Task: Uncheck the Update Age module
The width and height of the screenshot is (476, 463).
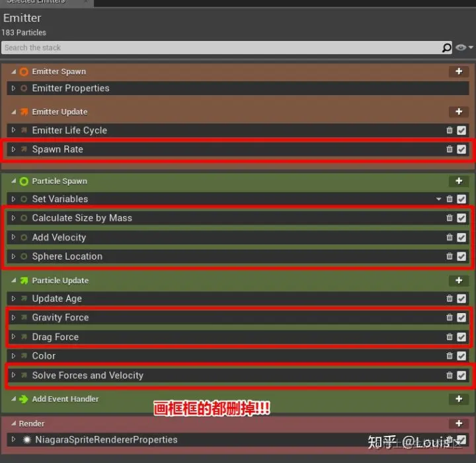Action: click(461, 299)
